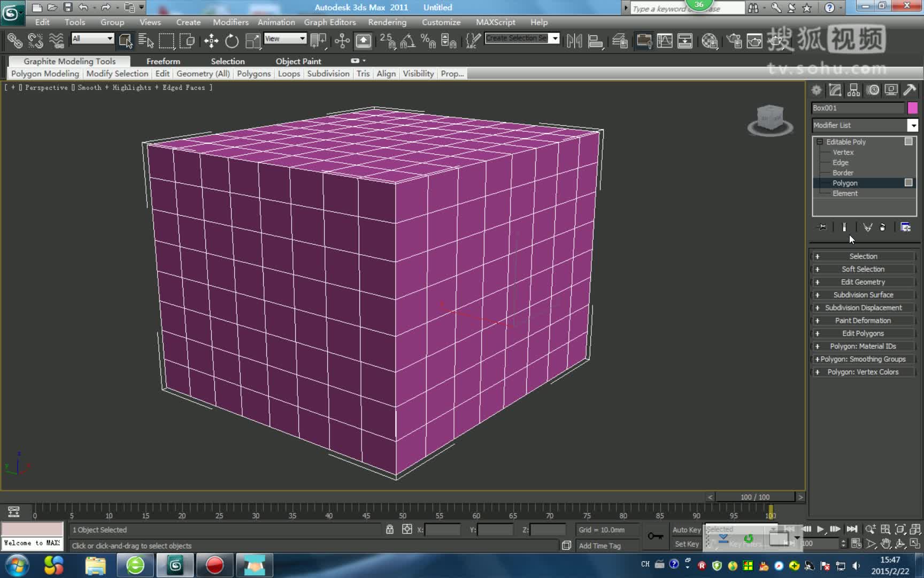Click the Zoom tool in viewport navigation
The image size is (924, 578).
click(x=870, y=529)
